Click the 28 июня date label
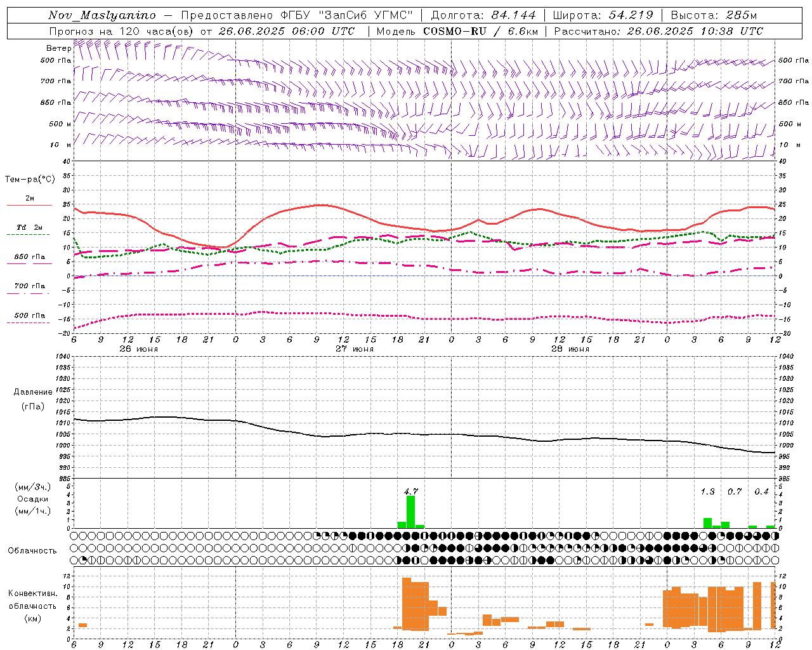Image resolution: width=812 pixels, height=650 pixels. coord(570,349)
